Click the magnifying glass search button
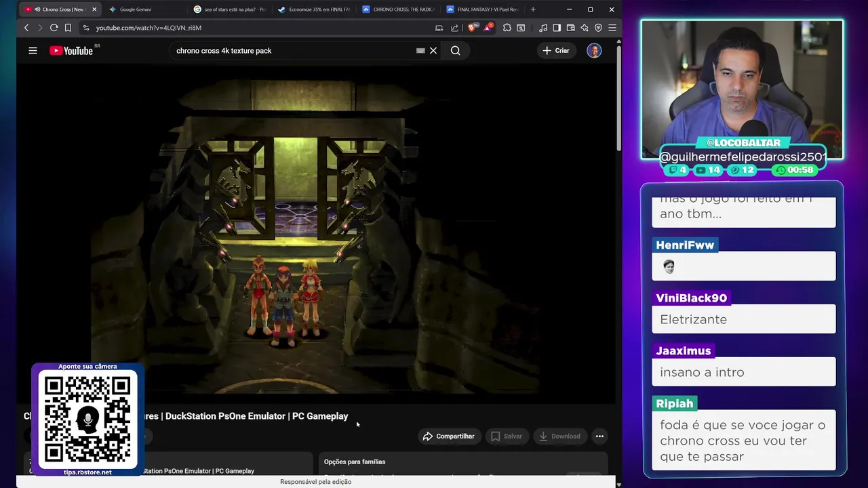The height and width of the screenshot is (488, 868). (x=456, y=51)
